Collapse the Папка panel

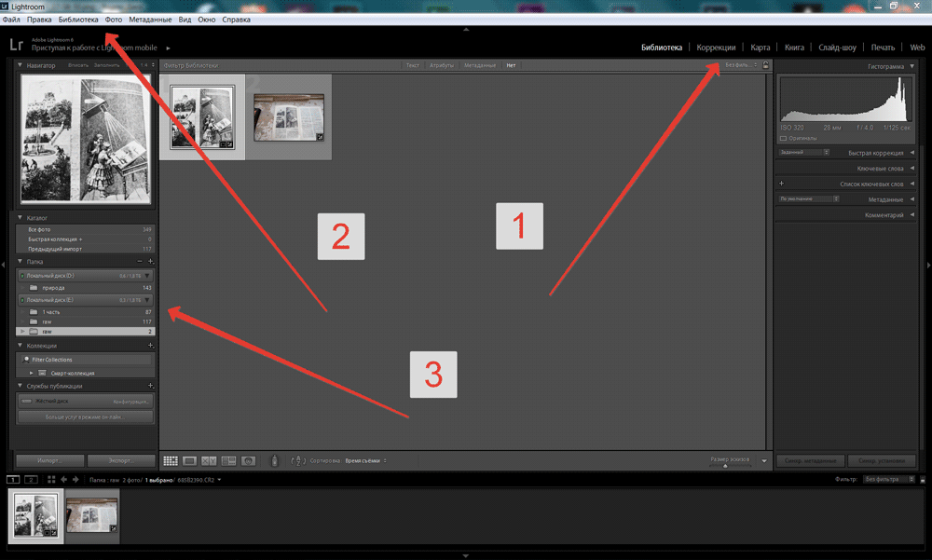pyautogui.click(x=21, y=262)
